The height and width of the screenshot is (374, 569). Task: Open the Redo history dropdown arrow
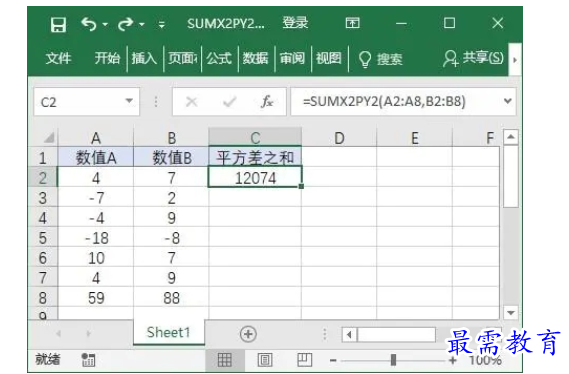142,25
